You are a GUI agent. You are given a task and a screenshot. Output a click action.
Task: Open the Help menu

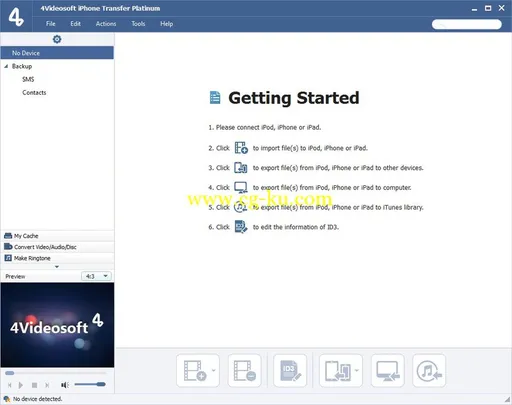166,24
